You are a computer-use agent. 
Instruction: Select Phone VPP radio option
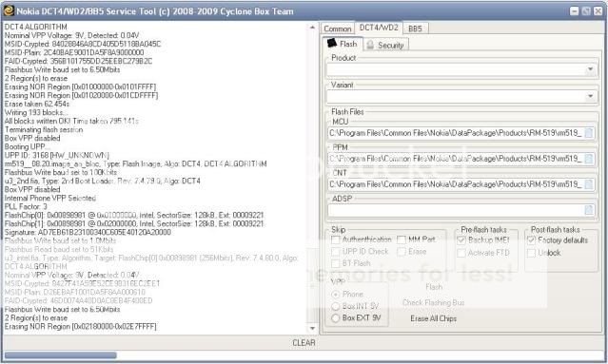pyautogui.click(x=336, y=295)
